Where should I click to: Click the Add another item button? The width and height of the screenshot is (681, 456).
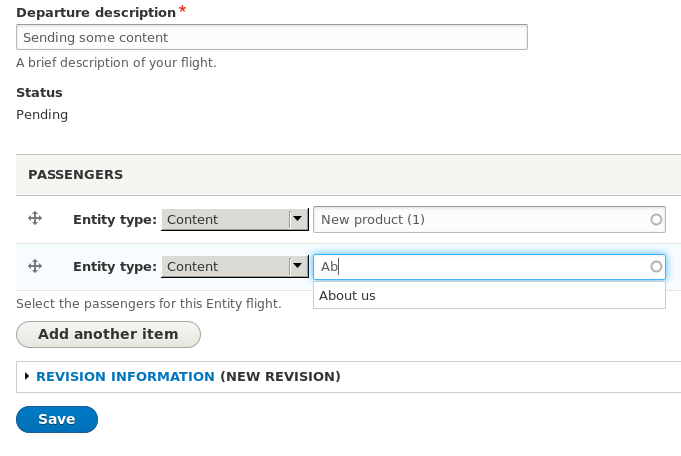[108, 334]
